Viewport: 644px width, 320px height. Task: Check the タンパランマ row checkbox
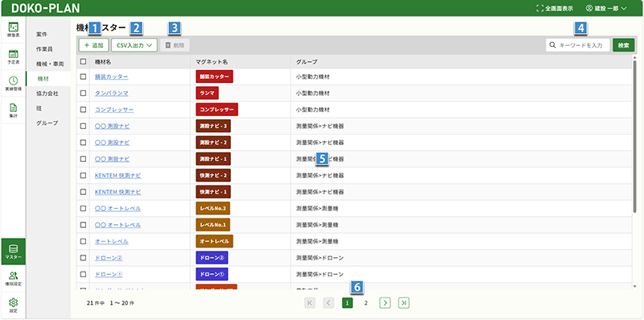tap(84, 94)
